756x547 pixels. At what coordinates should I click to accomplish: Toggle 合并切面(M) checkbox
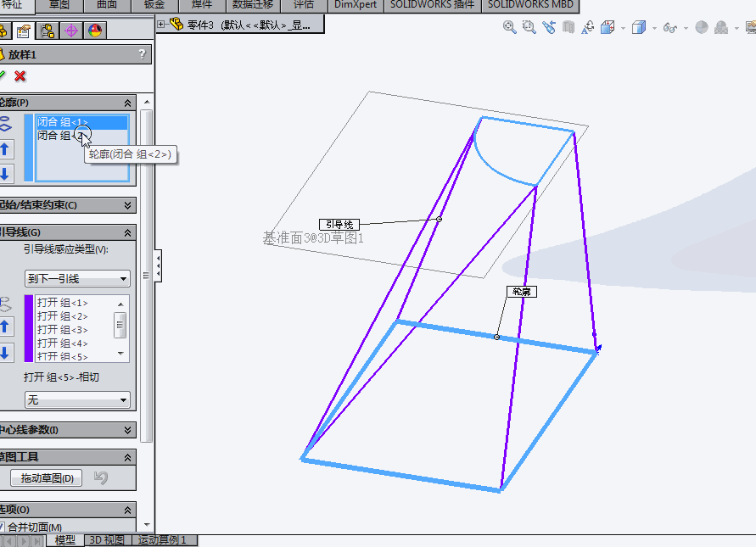[x=2, y=527]
